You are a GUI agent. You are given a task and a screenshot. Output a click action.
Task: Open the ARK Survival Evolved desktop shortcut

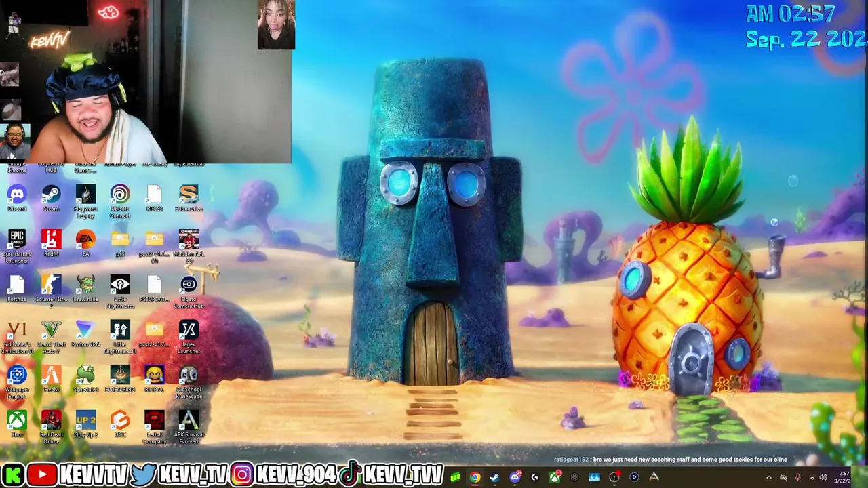tap(189, 427)
